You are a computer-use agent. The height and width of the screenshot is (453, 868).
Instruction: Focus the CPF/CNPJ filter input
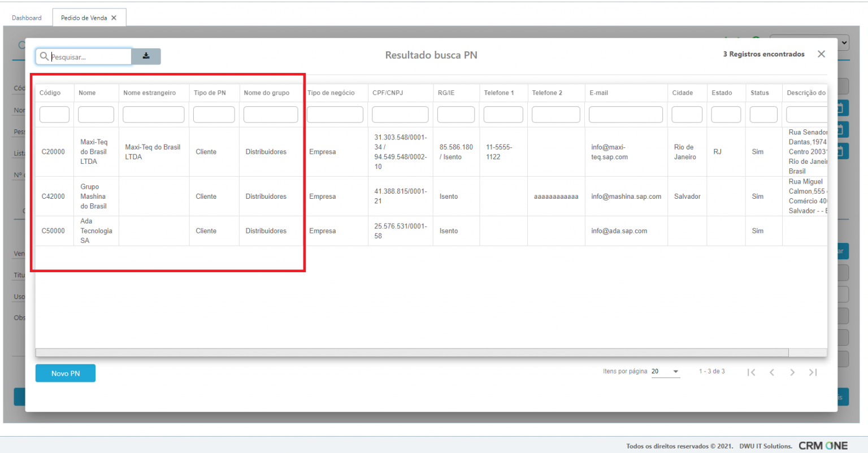pos(400,115)
